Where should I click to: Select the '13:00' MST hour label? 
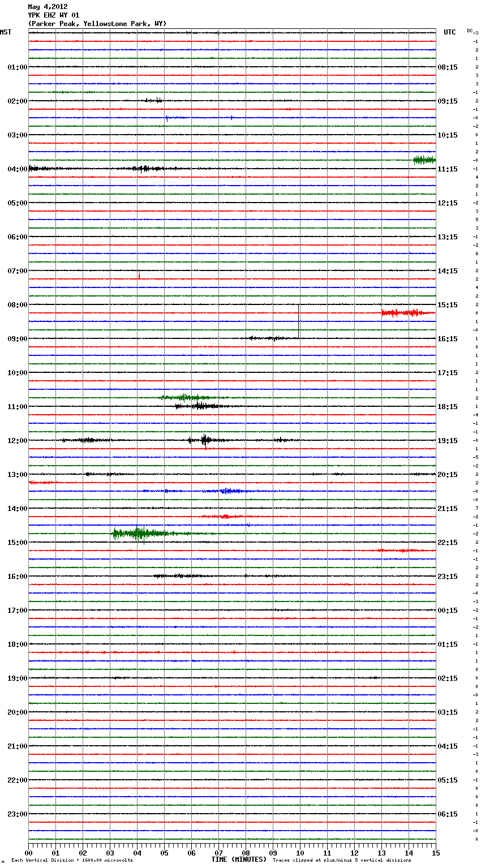click(x=18, y=475)
